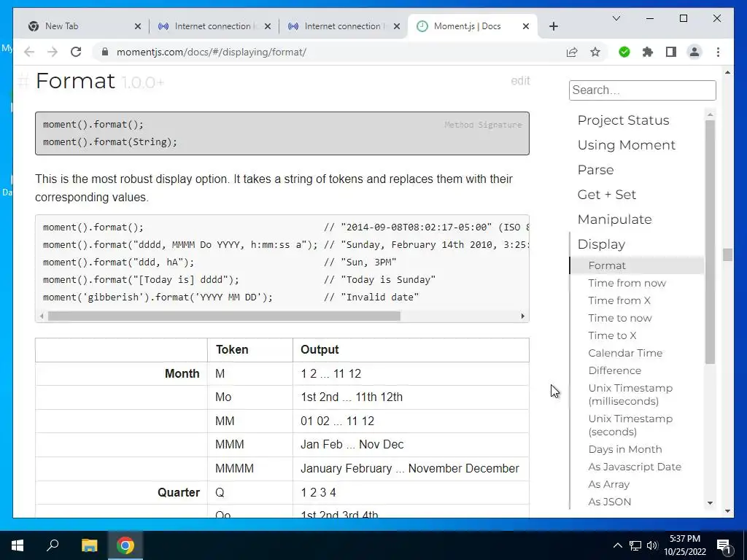This screenshot has width=747, height=560.
Task: Switch to the second Internet connection tab
Action: point(343,26)
